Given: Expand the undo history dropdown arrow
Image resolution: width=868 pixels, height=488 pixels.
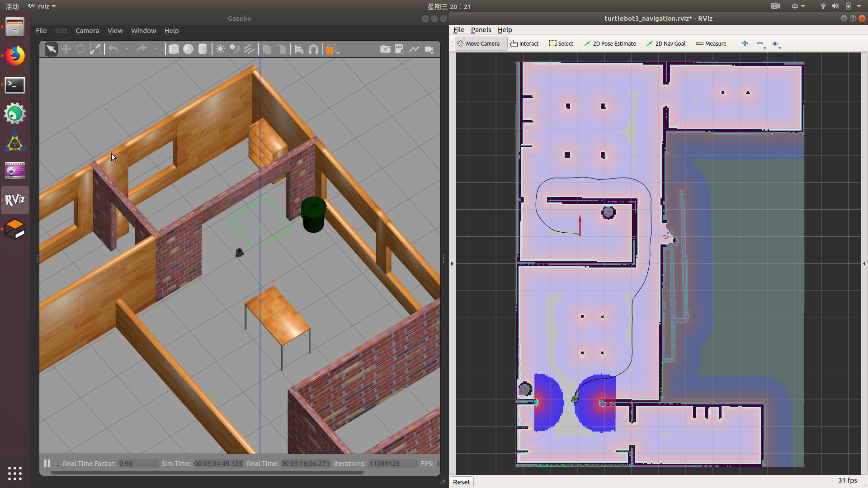Looking at the screenshot, I should pyautogui.click(x=127, y=49).
